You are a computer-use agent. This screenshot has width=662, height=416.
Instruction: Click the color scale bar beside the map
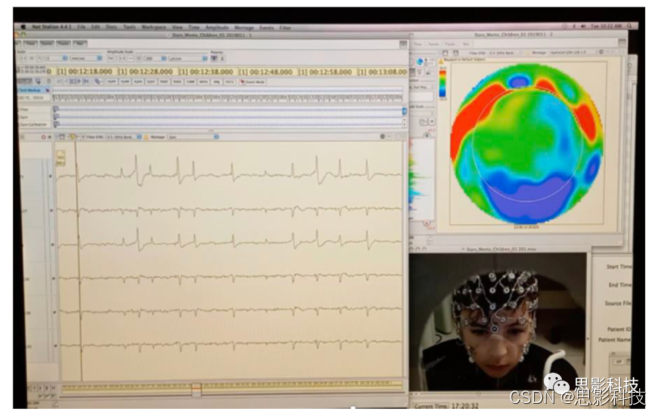point(442,83)
